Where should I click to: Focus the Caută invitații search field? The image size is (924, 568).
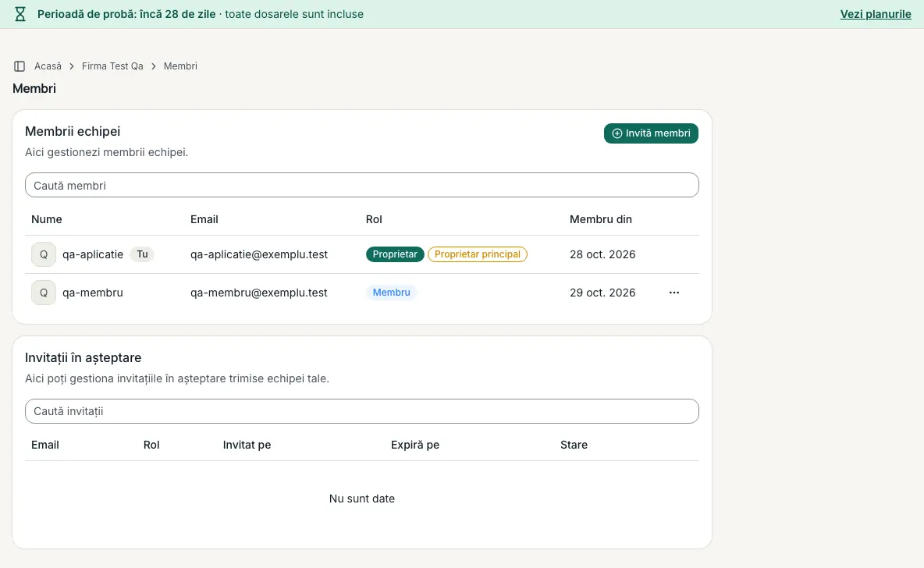(362, 411)
